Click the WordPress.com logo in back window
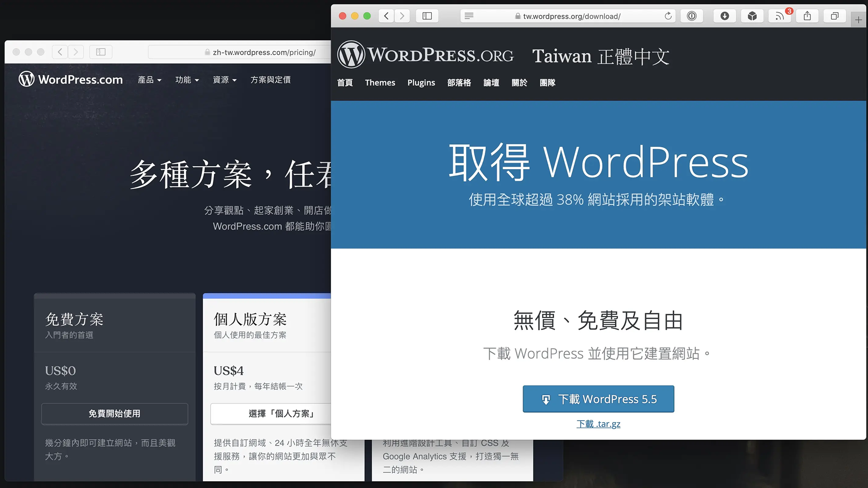Image resolution: width=868 pixels, height=488 pixels. click(71, 80)
